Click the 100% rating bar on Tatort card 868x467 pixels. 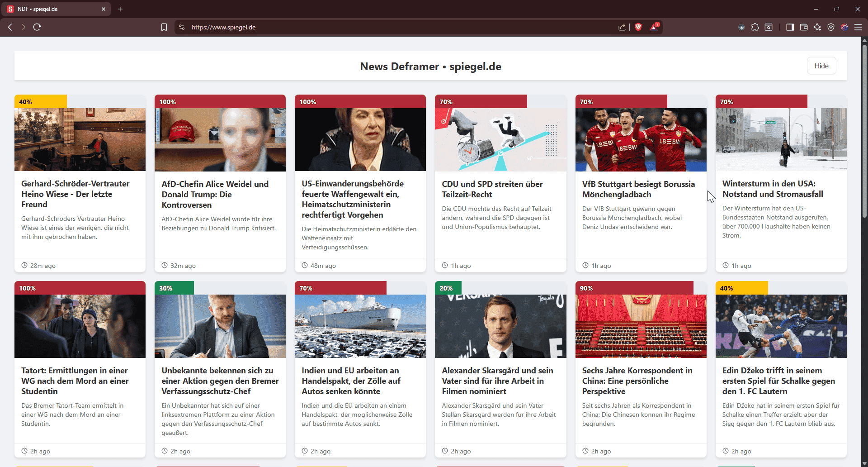pos(80,288)
